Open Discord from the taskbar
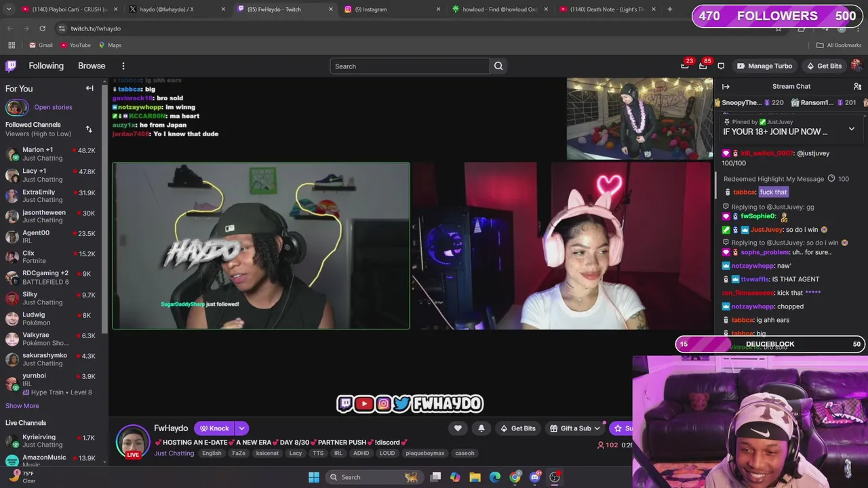 535,477
